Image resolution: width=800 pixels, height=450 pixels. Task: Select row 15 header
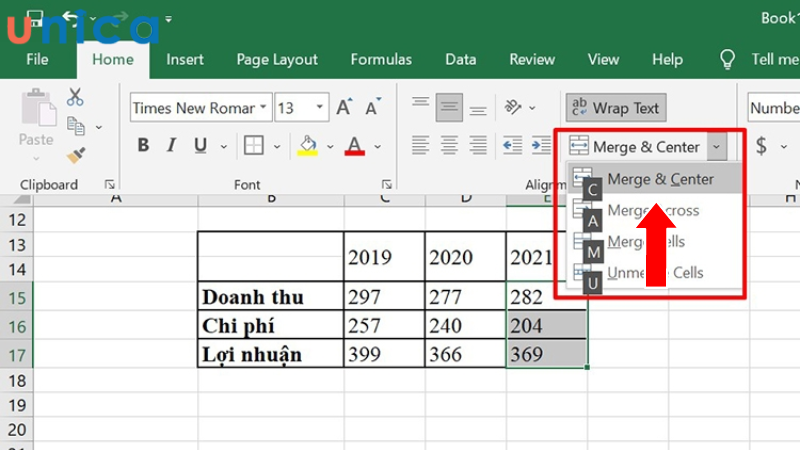click(17, 297)
